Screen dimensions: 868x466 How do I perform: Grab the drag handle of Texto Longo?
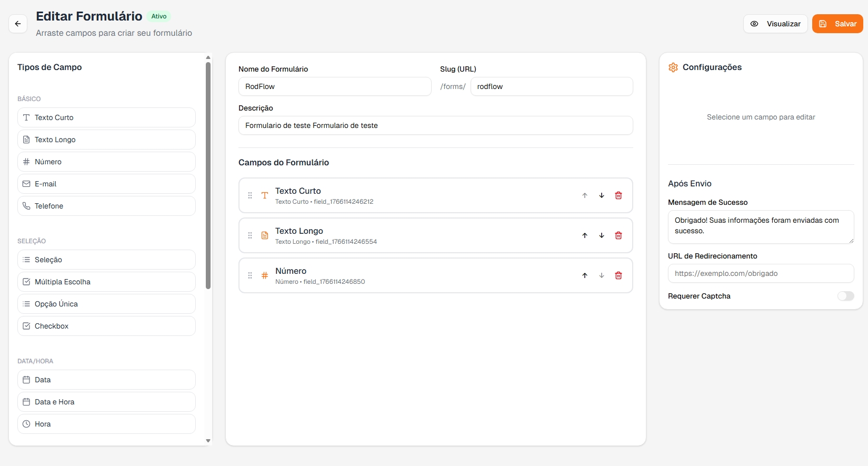pyautogui.click(x=250, y=235)
